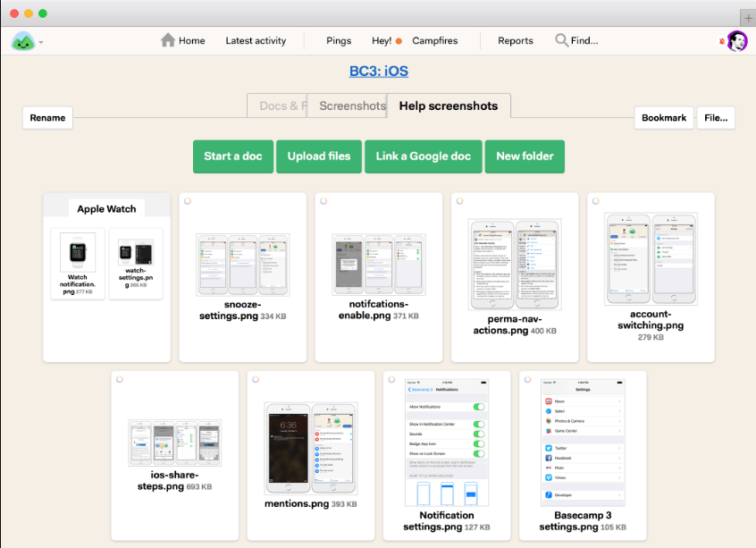
Task: Click the Notification settings.png file name
Action: coord(440,521)
